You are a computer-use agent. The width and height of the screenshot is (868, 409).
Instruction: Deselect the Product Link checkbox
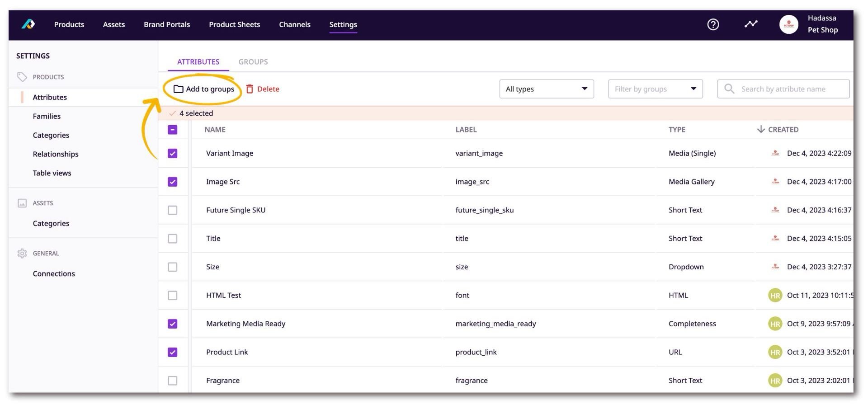pos(172,352)
